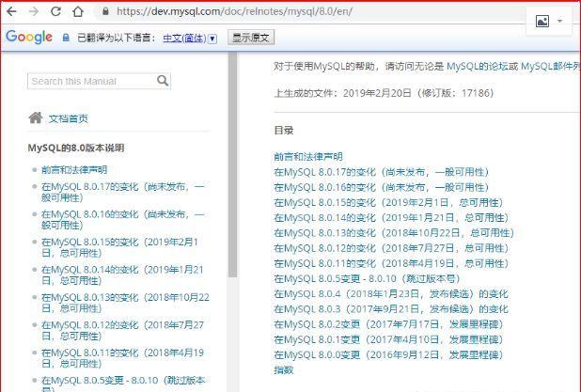Click the house icon beside 文档首页
The height and width of the screenshot is (392, 581).
coord(36,118)
